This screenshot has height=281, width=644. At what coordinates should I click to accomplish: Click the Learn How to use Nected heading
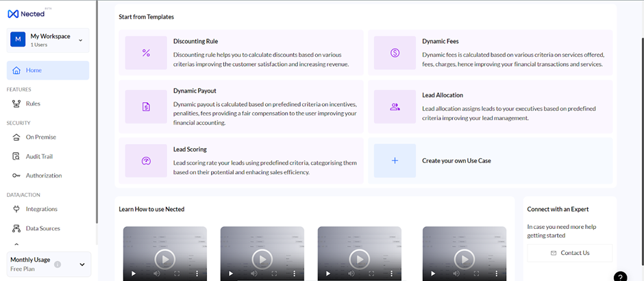click(151, 210)
